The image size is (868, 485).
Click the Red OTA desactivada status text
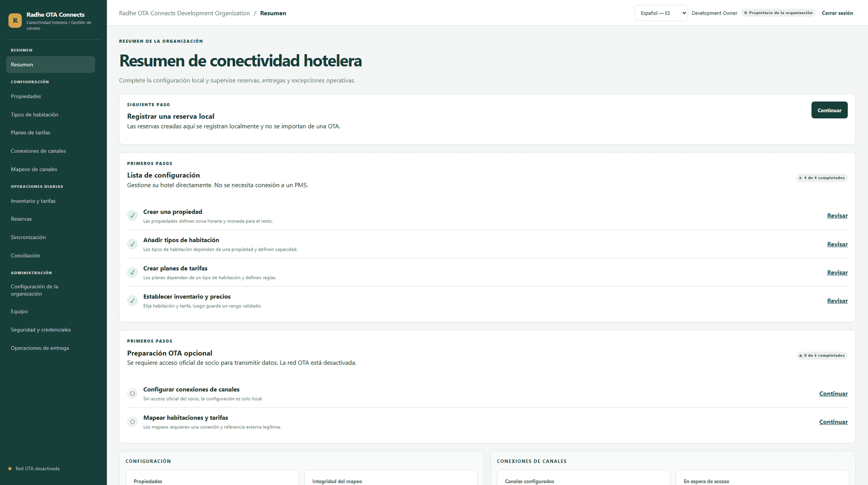[x=38, y=469]
